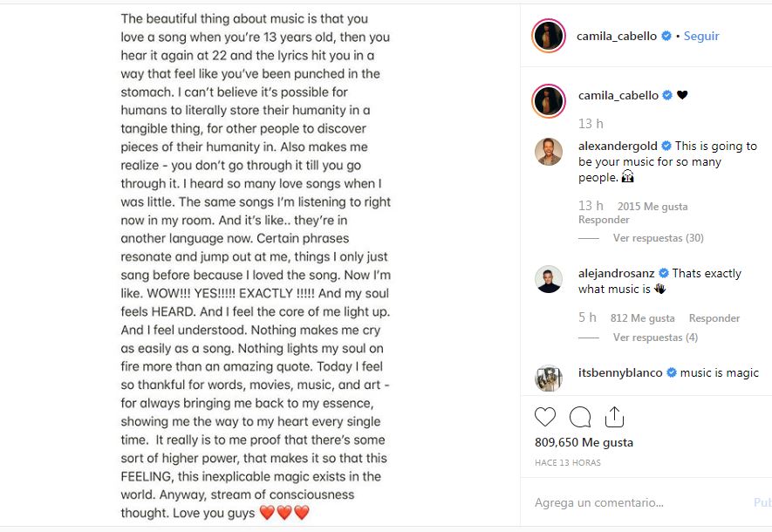This screenshot has height=532, width=772.
Task: Expand the 30 replies under alexandergold's comment
Action: [x=658, y=238]
